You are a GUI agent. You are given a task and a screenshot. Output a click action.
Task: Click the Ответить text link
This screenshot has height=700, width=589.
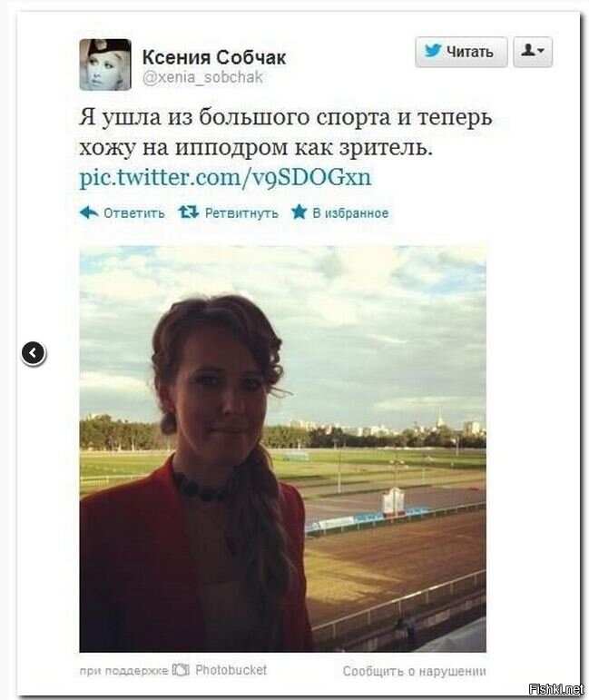pos(134,213)
